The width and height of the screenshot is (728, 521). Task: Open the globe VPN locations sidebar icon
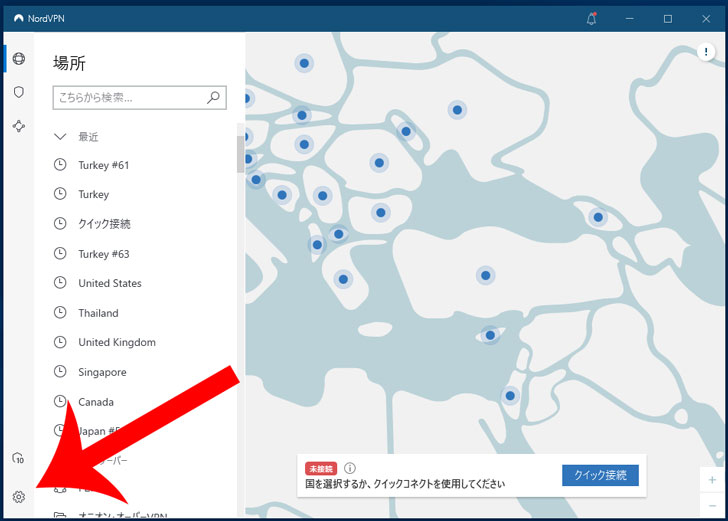(x=18, y=58)
